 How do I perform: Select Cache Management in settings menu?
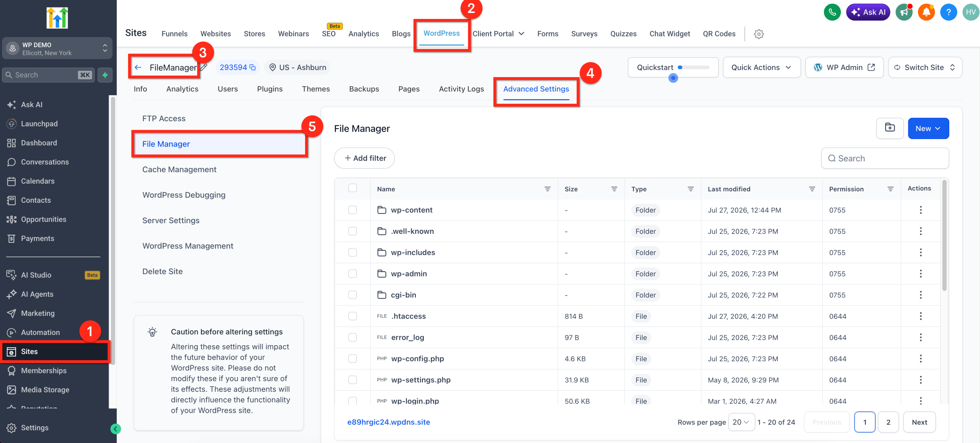point(179,169)
